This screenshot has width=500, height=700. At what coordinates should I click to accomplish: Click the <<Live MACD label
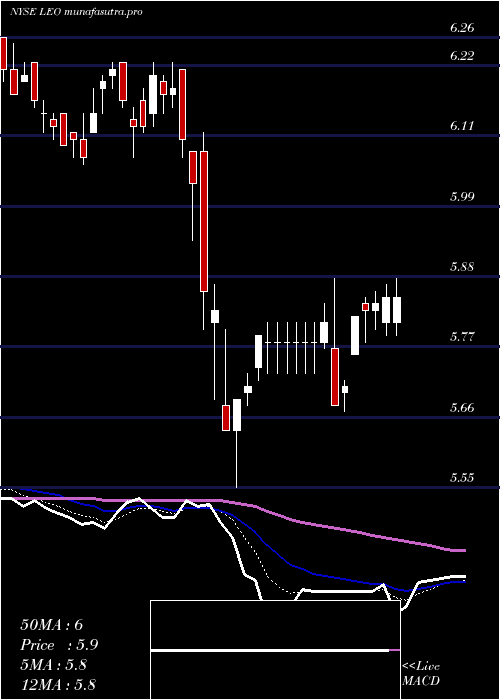[421, 674]
